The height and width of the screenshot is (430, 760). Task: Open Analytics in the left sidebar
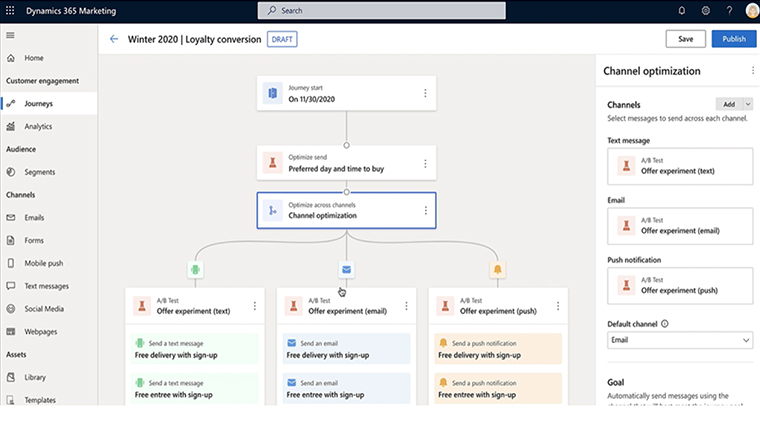pyautogui.click(x=39, y=126)
